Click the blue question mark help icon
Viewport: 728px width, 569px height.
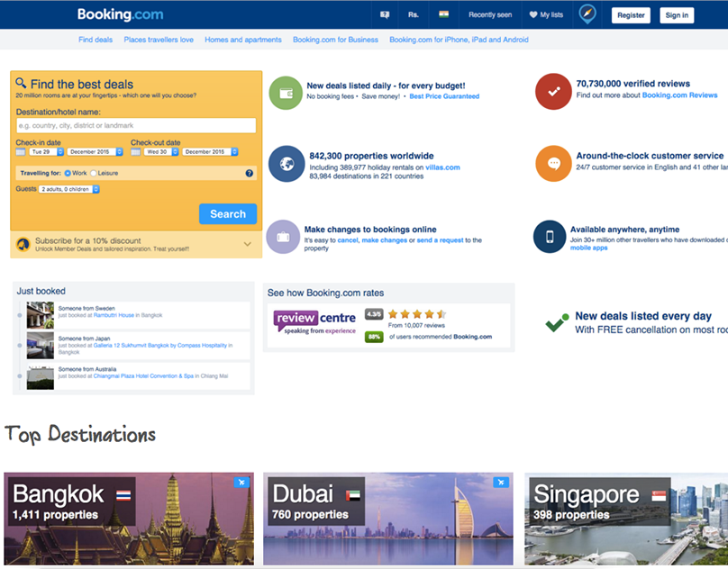point(250,173)
